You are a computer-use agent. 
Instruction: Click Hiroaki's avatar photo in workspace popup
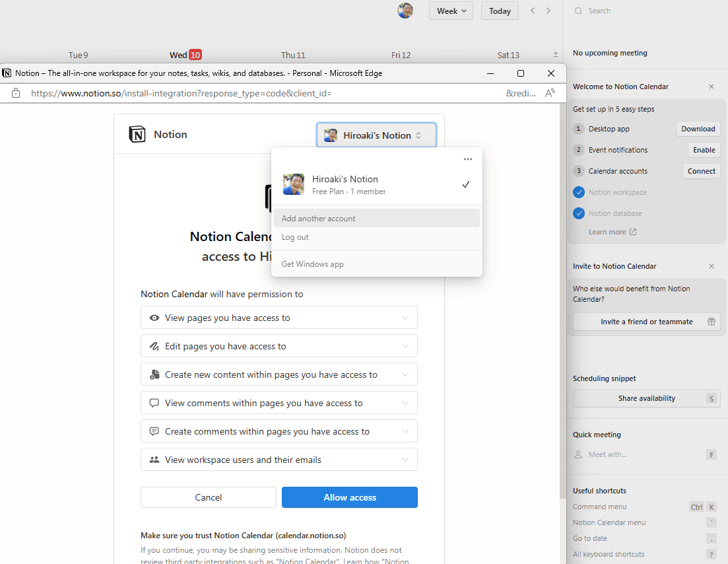294,184
